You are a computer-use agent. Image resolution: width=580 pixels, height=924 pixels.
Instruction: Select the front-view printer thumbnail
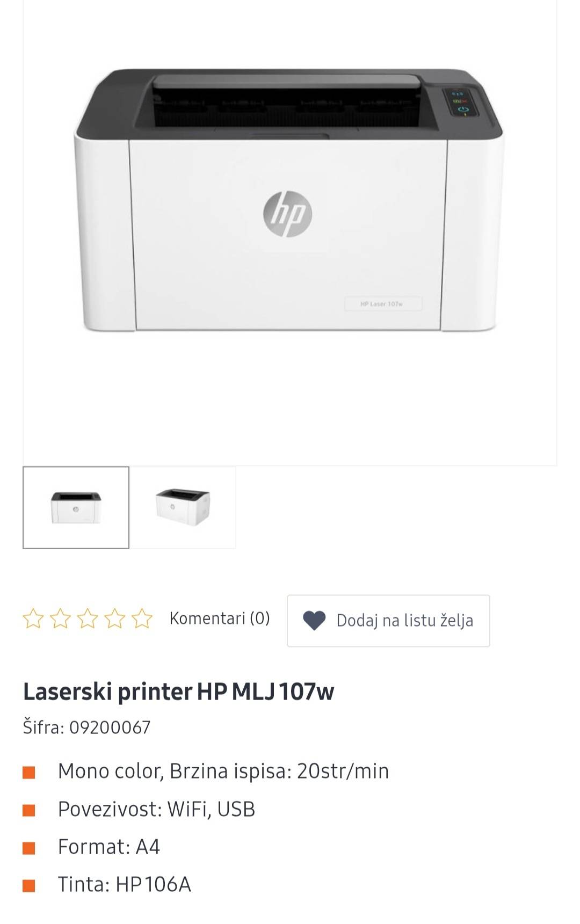76,507
